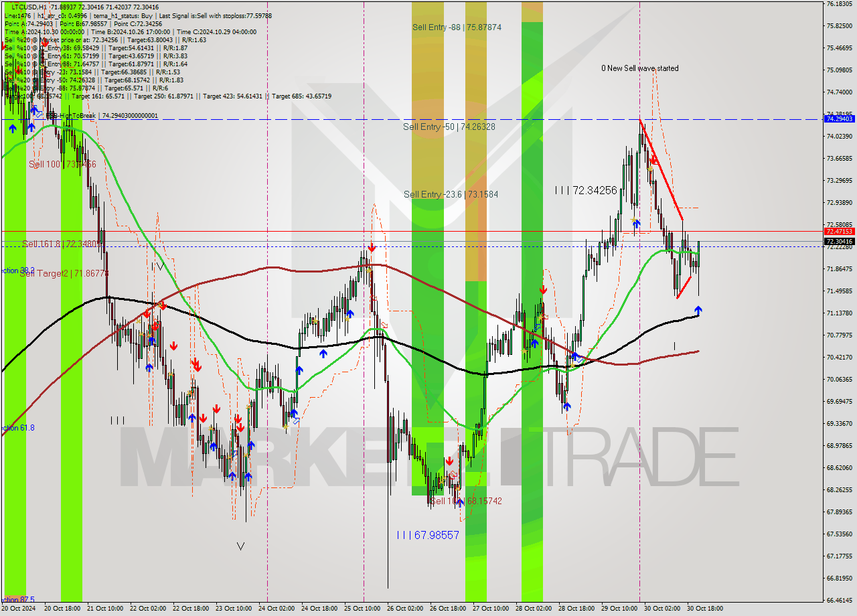This screenshot has width=857, height=616.
Task: Click 67.53560 on the price axis
Action: (x=839, y=534)
